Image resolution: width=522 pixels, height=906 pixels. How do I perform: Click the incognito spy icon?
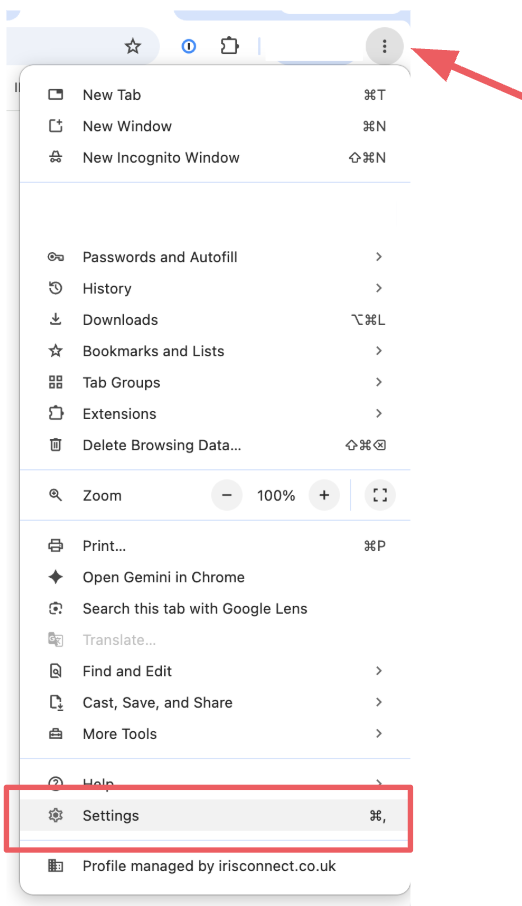click(x=55, y=157)
